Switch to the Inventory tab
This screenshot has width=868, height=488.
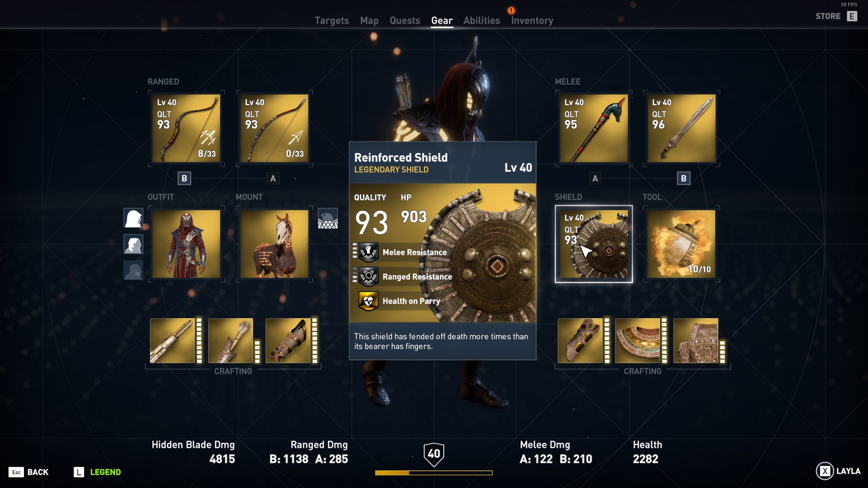point(532,20)
